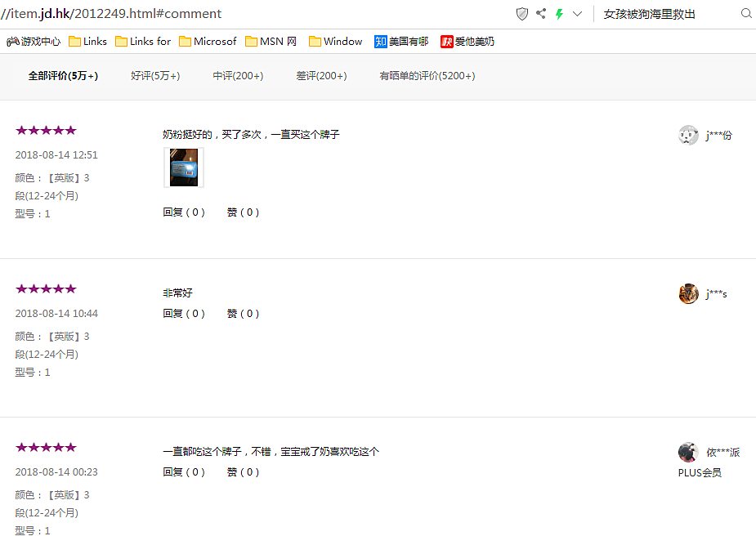Open the MSN 网 bookmark folder
Image resolution: width=756 pixels, height=545 pixels.
click(271, 42)
